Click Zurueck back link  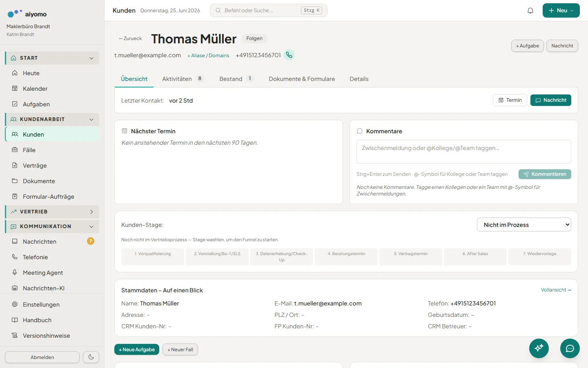click(130, 38)
